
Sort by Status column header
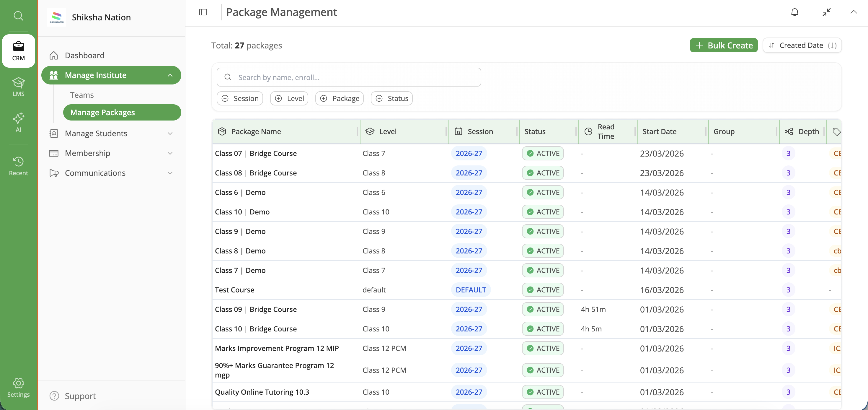tap(535, 131)
